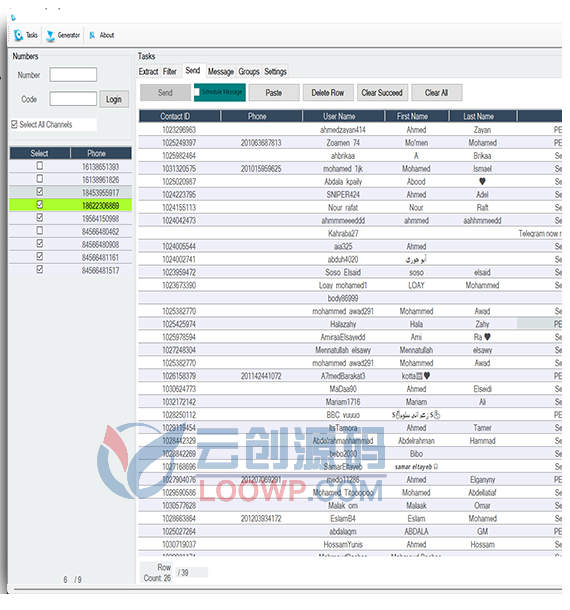Enable the Schedule Message checkbox
The width and height of the screenshot is (570, 610).
(197, 92)
